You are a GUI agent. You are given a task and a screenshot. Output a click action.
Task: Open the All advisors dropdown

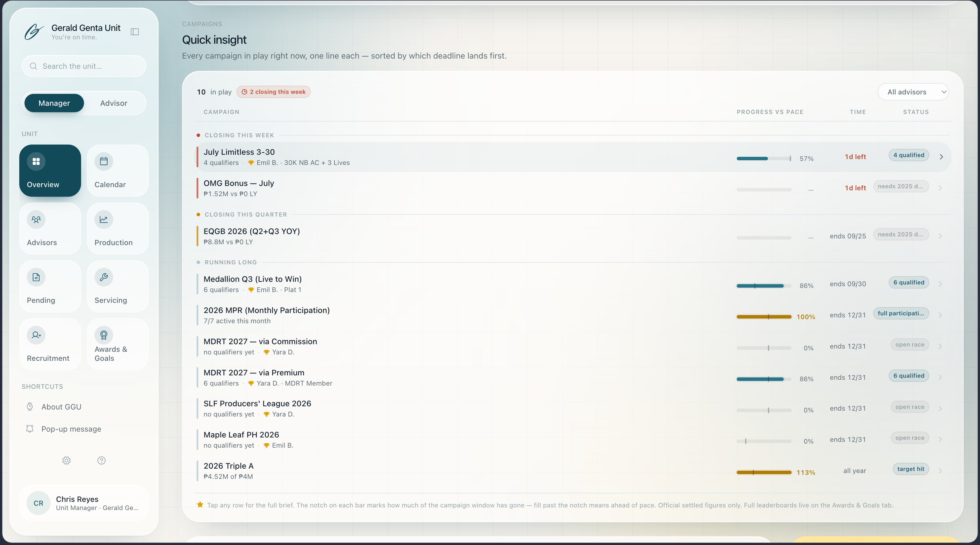coord(913,92)
